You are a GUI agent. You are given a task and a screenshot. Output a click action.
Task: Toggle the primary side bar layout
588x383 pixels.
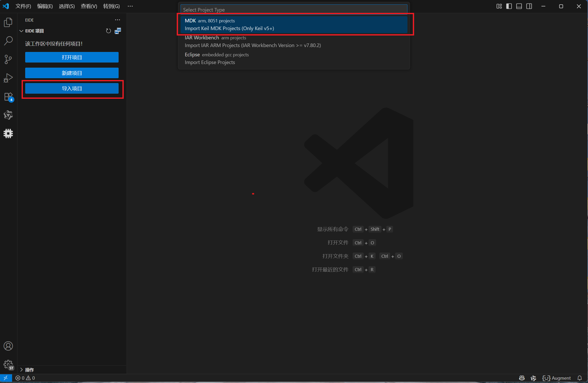pos(509,6)
